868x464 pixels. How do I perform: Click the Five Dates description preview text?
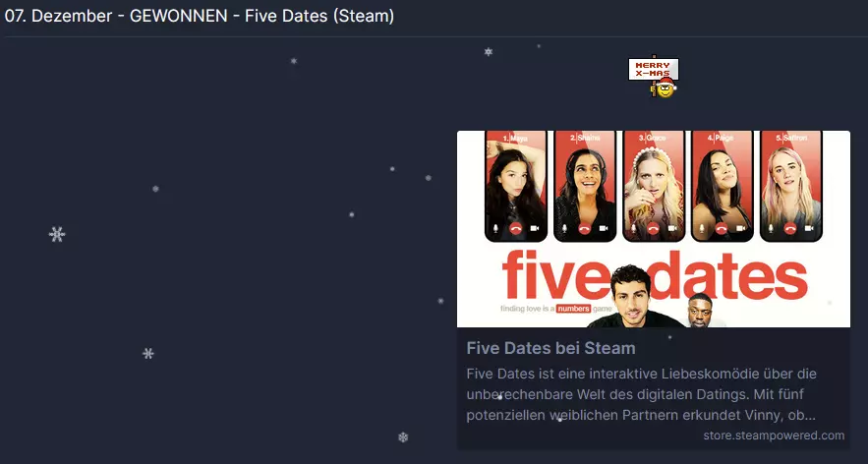pos(642,394)
